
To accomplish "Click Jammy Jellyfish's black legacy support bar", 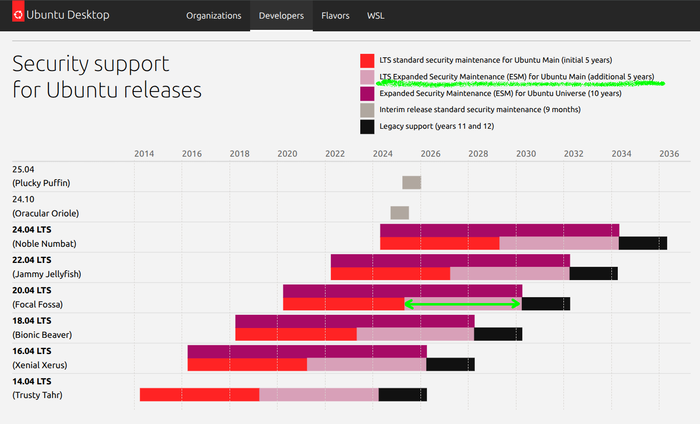I will (594, 274).
